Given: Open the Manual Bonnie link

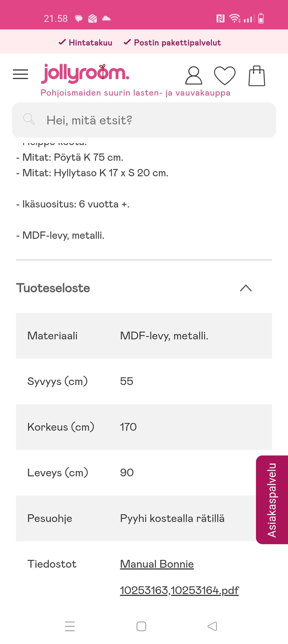Looking at the screenshot, I should tap(156, 564).
